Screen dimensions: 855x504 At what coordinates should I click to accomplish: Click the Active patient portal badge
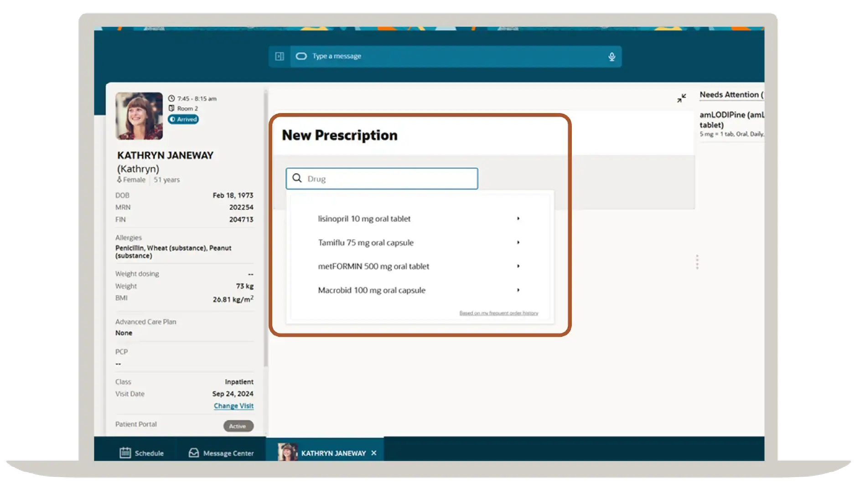pos(238,426)
